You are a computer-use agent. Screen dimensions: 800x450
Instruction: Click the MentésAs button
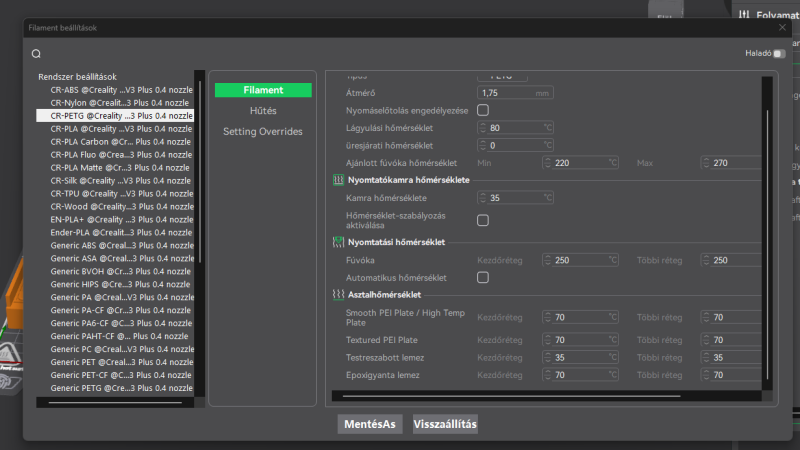(x=370, y=424)
